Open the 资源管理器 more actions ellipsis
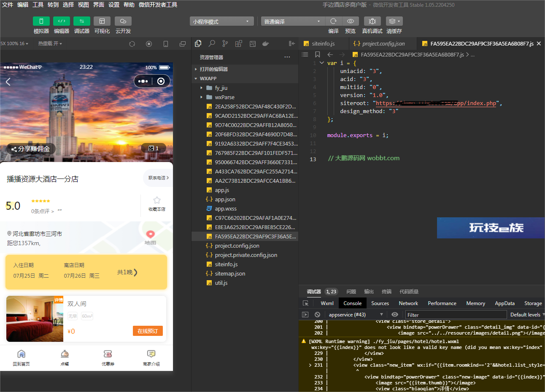The image size is (545, 392). click(287, 57)
